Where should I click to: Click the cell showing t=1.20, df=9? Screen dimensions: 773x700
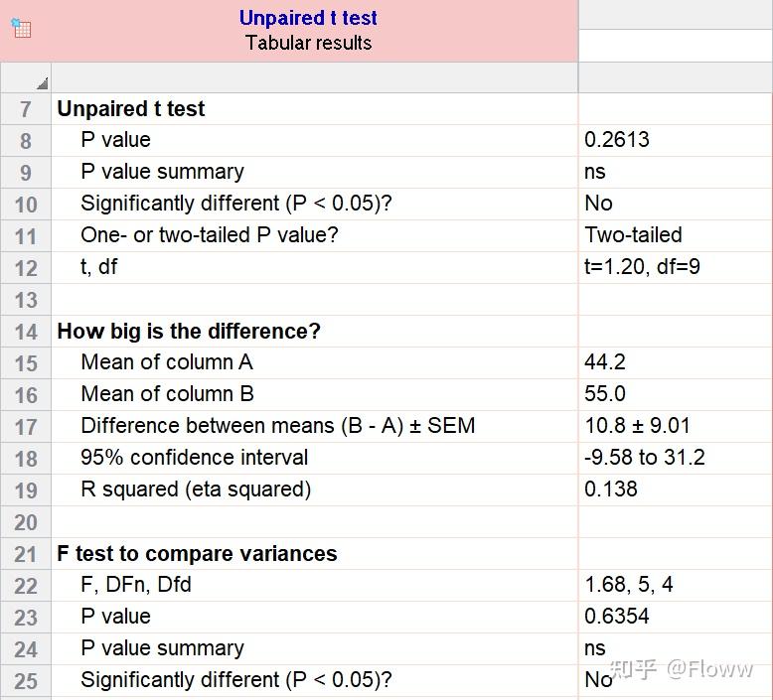click(x=642, y=267)
